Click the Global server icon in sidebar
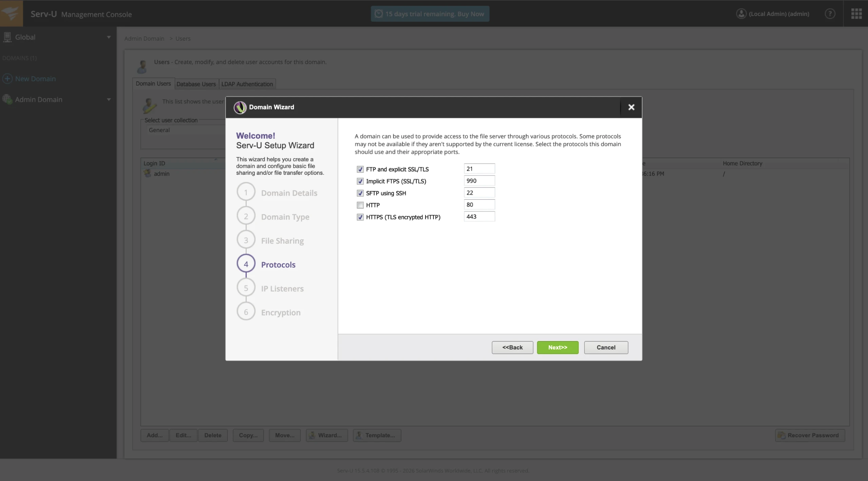Image resolution: width=868 pixels, height=481 pixels. click(x=7, y=37)
